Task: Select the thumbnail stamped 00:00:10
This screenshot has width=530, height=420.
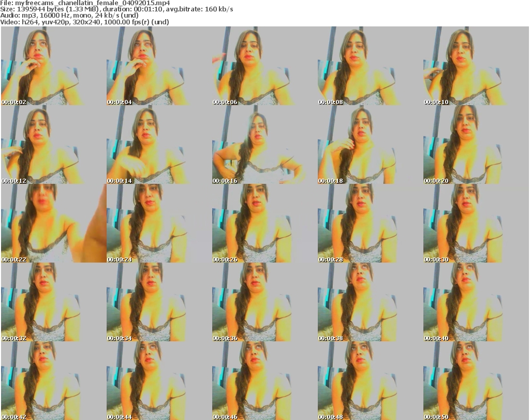Action: coord(476,66)
